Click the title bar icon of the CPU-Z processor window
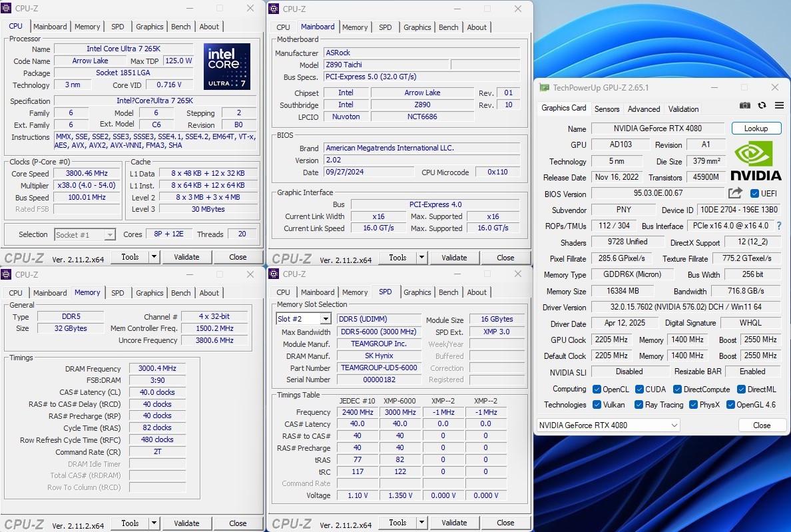The height and width of the screenshot is (532, 791). coord(6,8)
